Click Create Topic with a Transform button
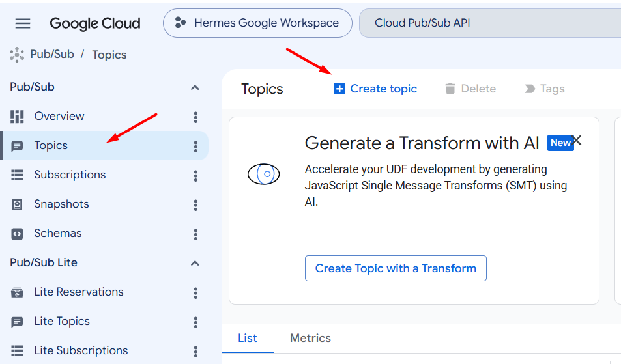Screen dimensions: 621x364 (396, 268)
